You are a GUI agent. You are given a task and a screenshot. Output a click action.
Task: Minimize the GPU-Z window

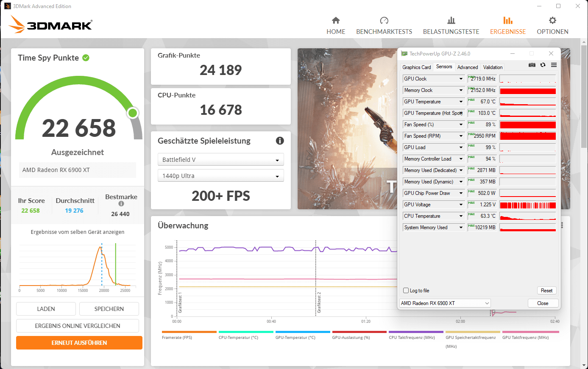tap(513, 53)
